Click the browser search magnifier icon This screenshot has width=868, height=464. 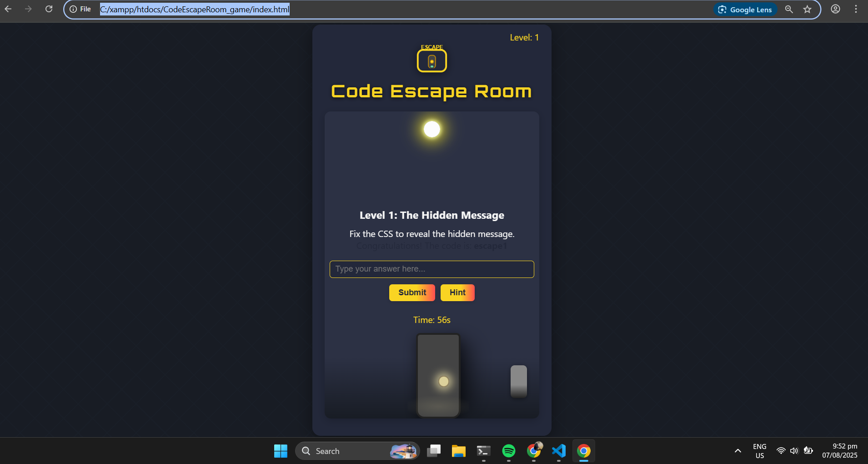click(789, 9)
